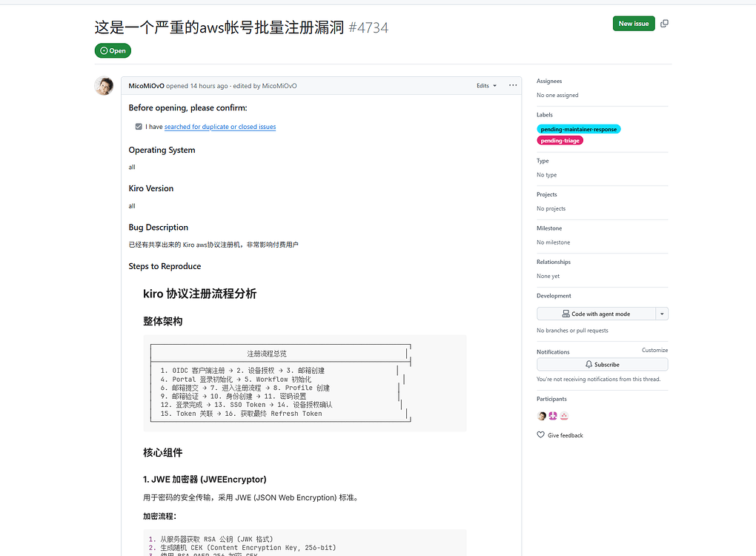
Task: Click the Development sidebar heading
Action: tap(554, 296)
